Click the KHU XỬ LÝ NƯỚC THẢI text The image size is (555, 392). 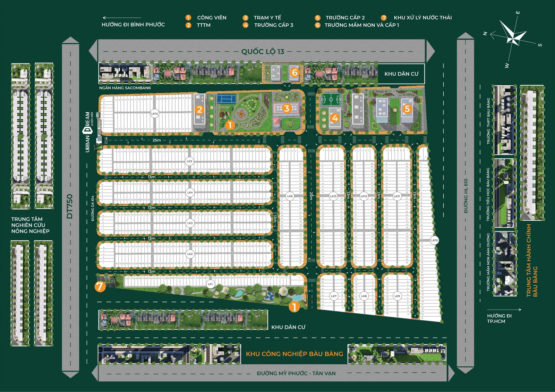click(x=423, y=18)
